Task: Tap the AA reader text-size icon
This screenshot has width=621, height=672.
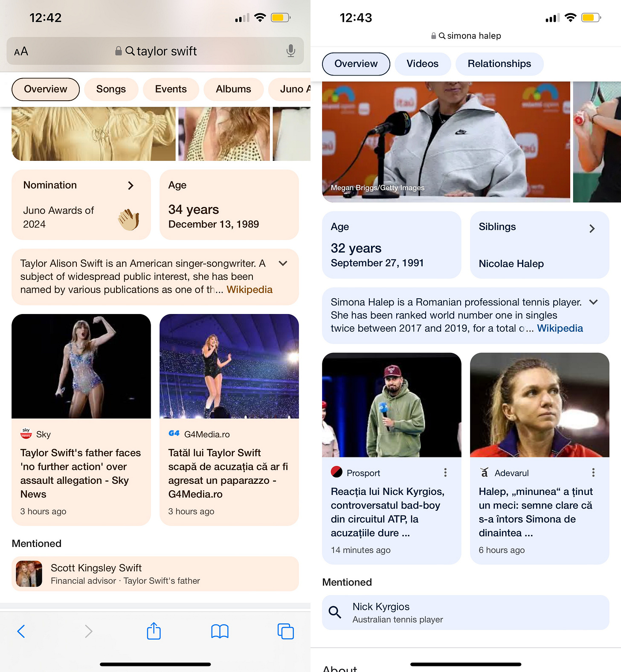Action: coord(21,52)
